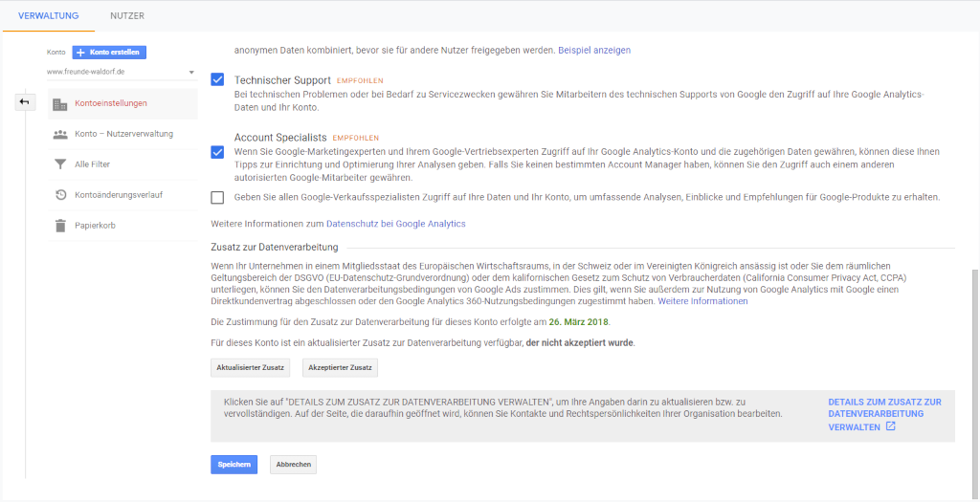Click the Alle Filter funnel icon
980x502 pixels.
pyautogui.click(x=60, y=164)
